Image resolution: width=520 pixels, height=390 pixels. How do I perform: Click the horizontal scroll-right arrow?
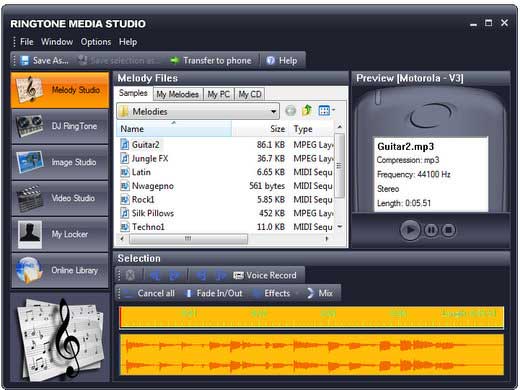[x=327, y=238]
